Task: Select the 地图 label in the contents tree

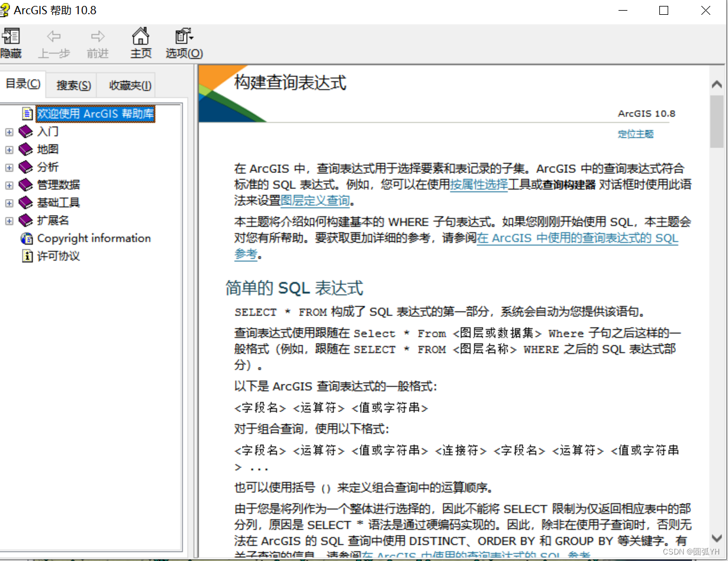Action: (48, 149)
